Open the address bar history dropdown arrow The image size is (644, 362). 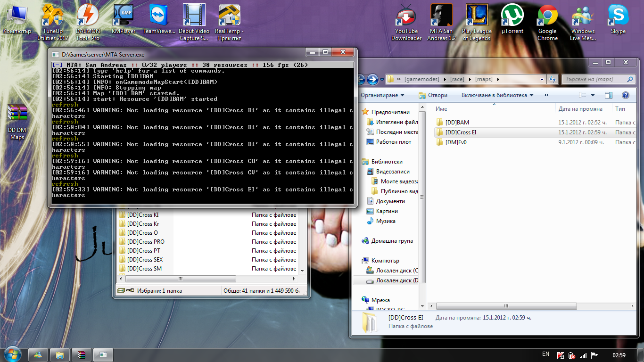[541, 80]
